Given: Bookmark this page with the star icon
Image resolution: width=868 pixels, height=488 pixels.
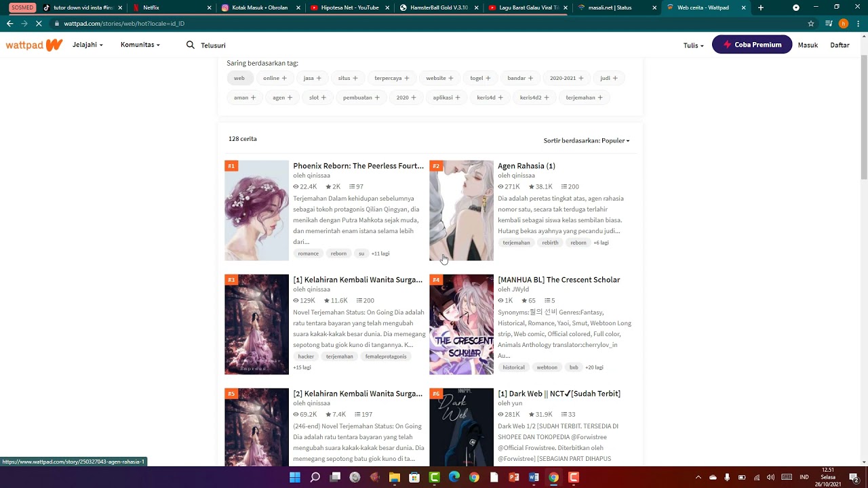Looking at the screenshot, I should point(811,23).
